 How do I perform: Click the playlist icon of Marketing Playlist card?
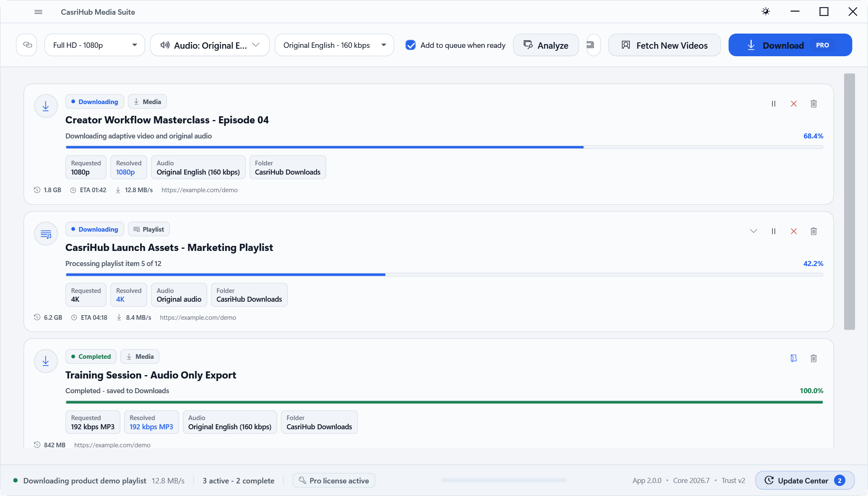pos(46,234)
